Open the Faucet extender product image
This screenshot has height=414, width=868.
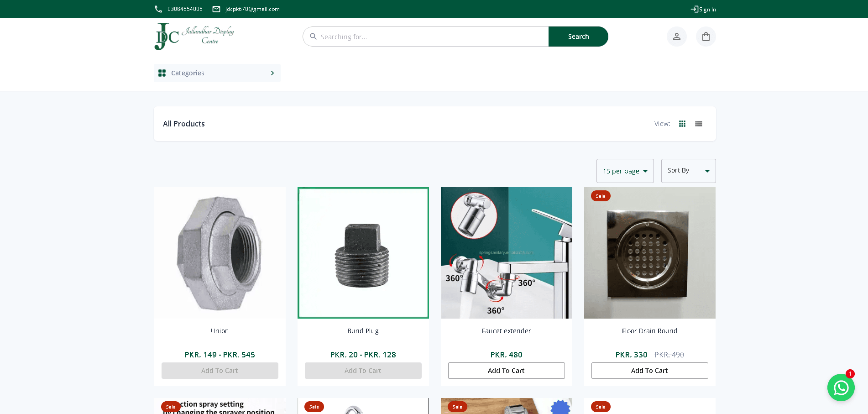point(507,253)
